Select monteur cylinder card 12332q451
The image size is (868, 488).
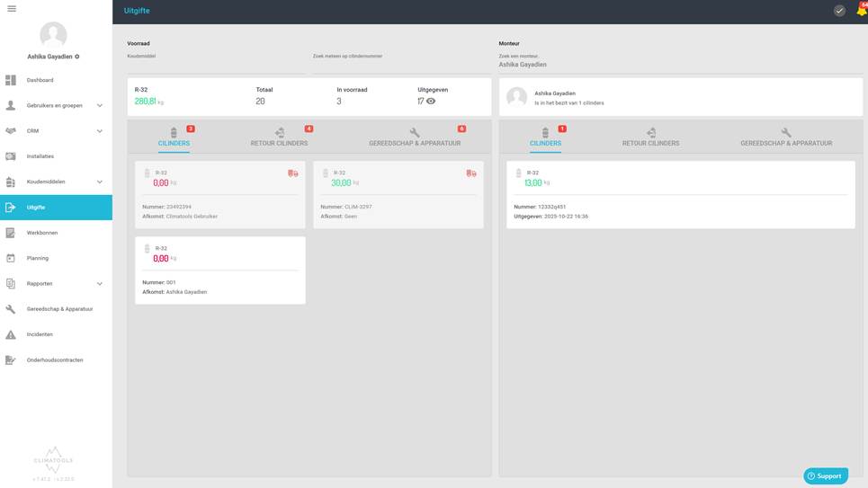coord(680,195)
